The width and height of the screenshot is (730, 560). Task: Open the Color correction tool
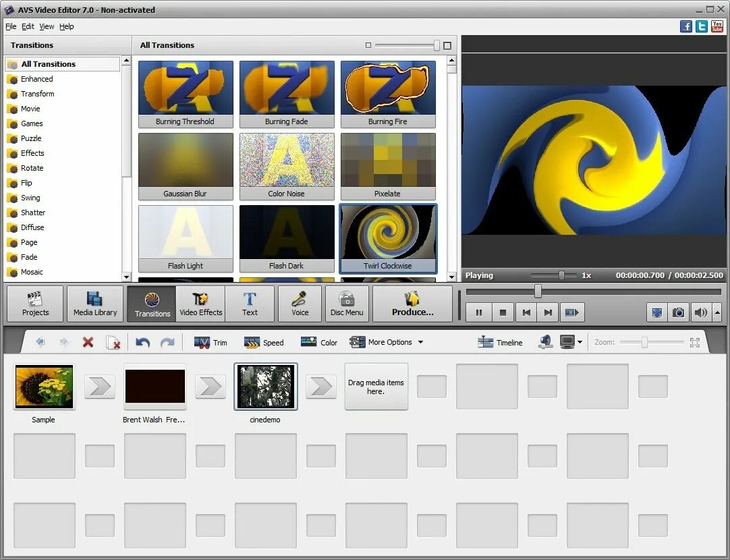click(319, 343)
